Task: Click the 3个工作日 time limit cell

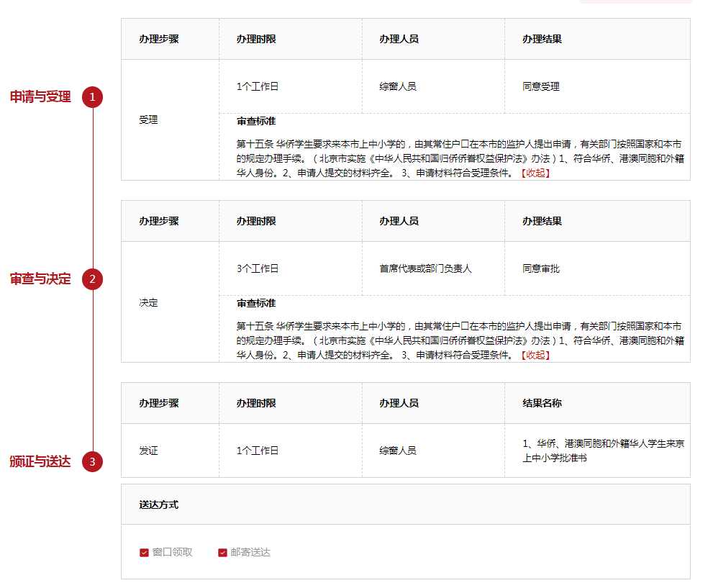Action: (x=257, y=268)
